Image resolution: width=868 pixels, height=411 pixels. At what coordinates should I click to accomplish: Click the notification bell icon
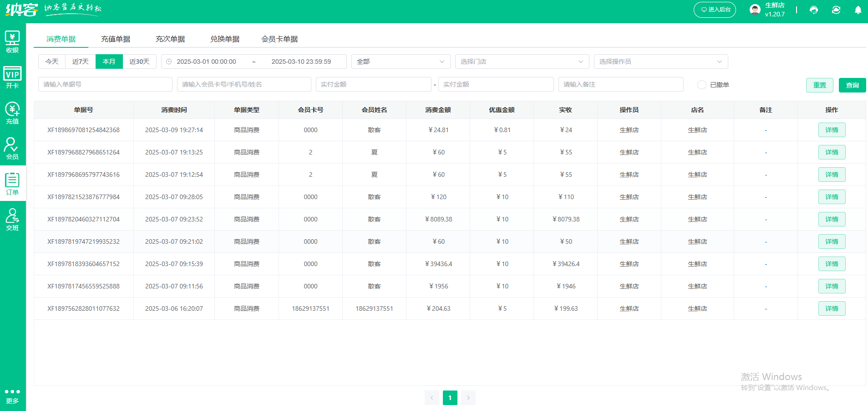(x=858, y=10)
